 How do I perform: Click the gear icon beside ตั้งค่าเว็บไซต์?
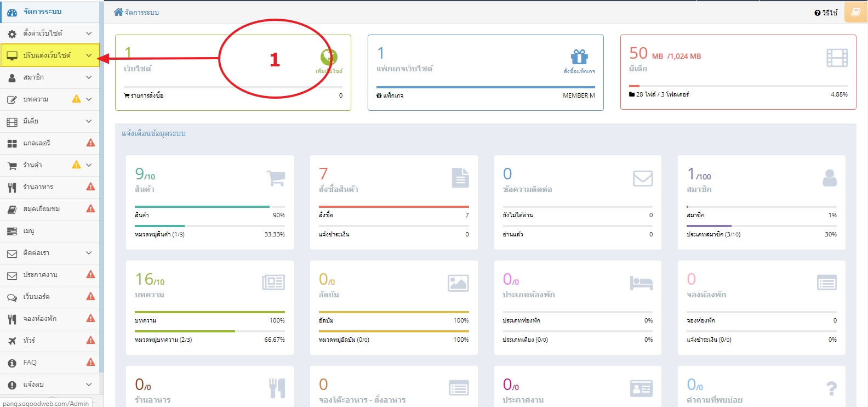pos(12,34)
